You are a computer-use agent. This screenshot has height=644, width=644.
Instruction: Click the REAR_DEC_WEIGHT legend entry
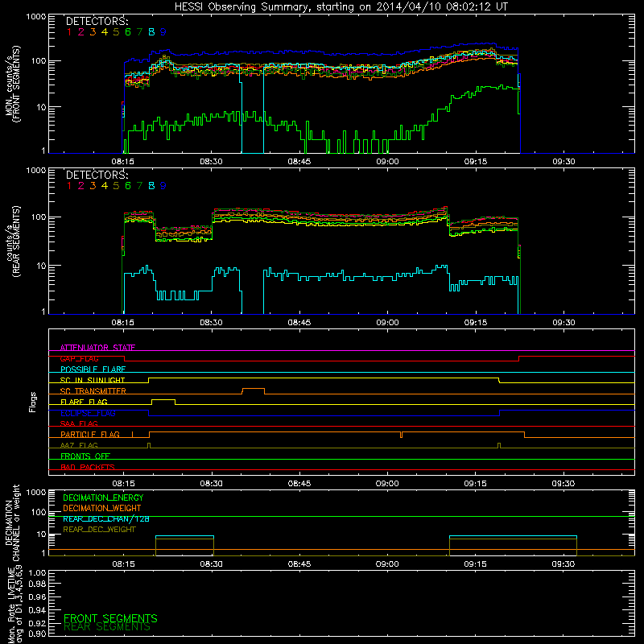point(99,530)
